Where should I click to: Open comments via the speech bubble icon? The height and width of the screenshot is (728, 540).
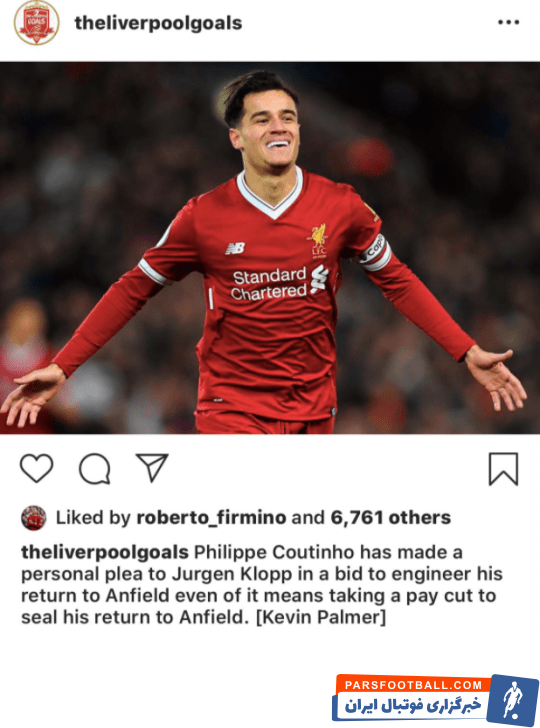coord(95,468)
